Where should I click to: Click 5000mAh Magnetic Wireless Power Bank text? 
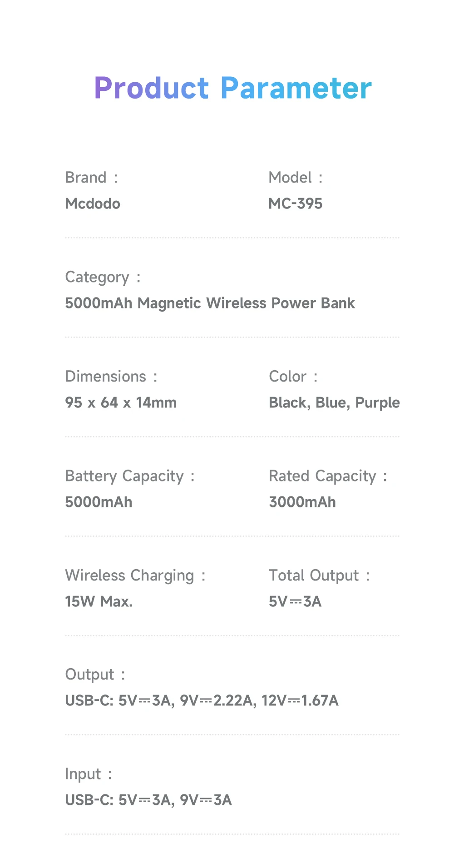[210, 303]
